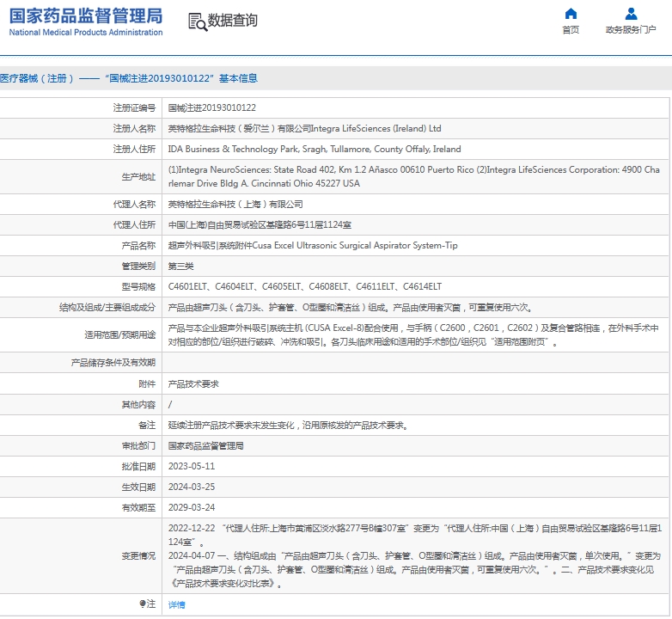
Task: Click the 第三类 value
Action: tap(180, 267)
